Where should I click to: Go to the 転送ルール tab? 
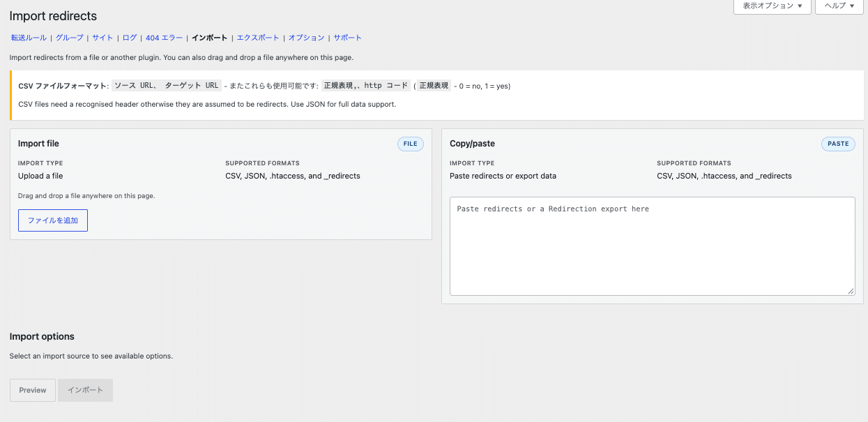coord(29,38)
